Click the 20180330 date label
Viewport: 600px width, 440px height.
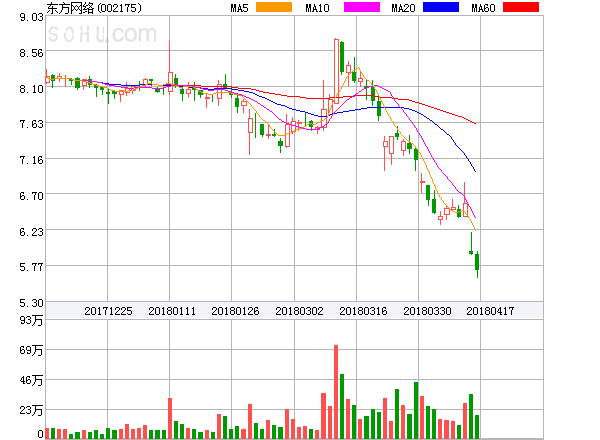click(x=427, y=311)
